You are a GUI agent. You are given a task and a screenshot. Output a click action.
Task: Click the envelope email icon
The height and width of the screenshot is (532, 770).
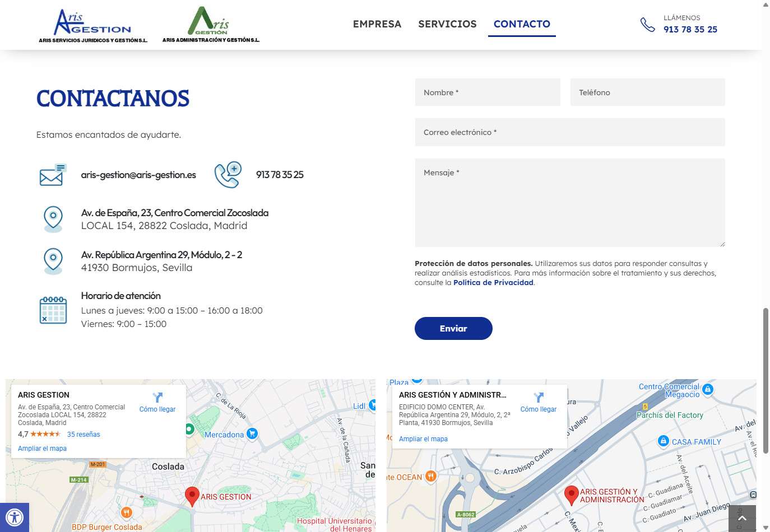coord(52,175)
